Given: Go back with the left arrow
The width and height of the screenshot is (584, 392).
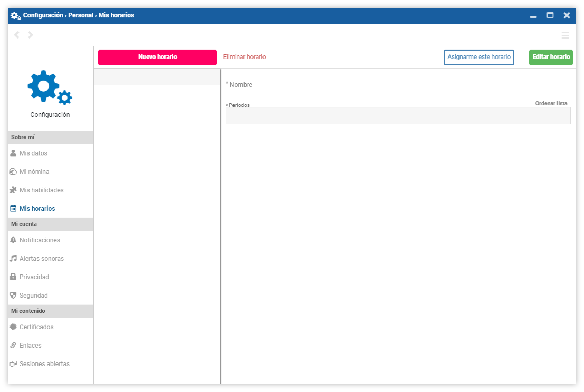Looking at the screenshot, I should coord(17,35).
